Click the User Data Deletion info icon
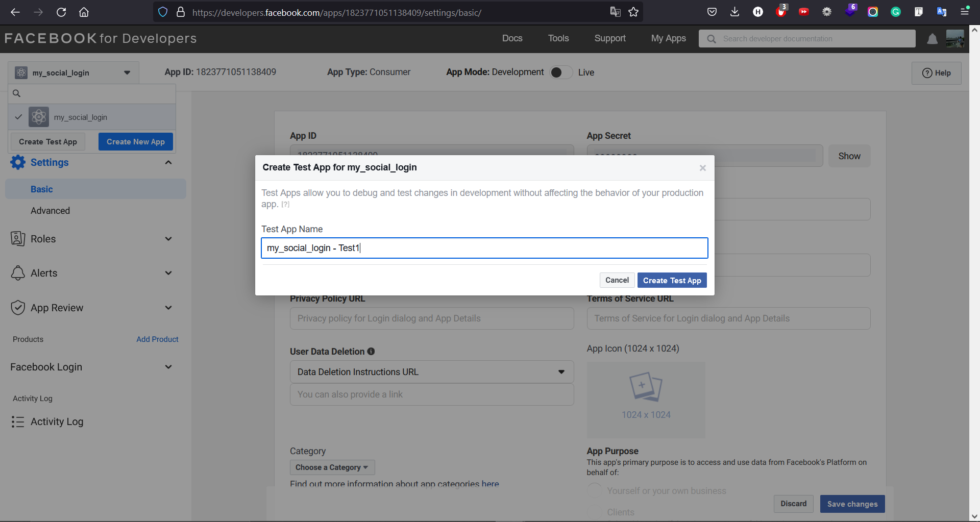 pyautogui.click(x=371, y=351)
